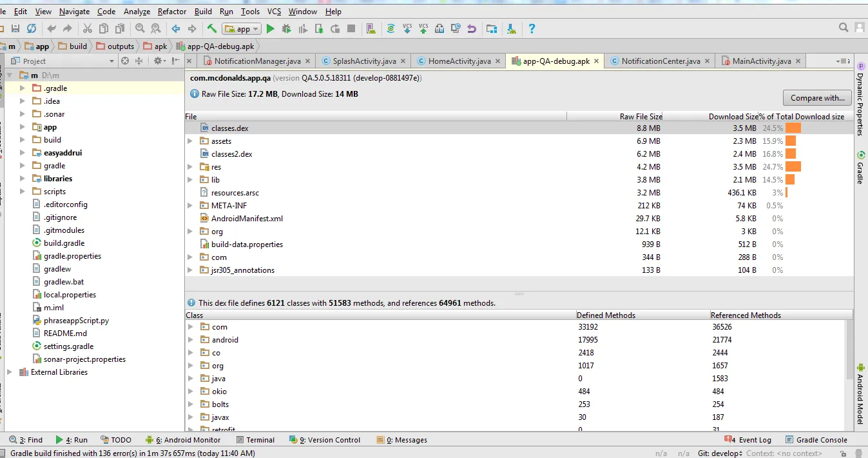Click the Synchronize icon in the toolbar
The height and width of the screenshot is (458, 868).
31,28
